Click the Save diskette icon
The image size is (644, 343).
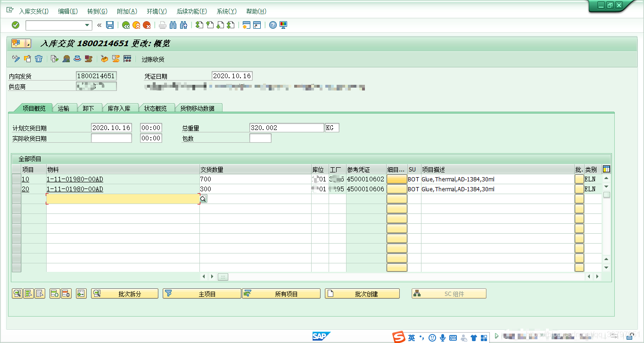click(110, 25)
